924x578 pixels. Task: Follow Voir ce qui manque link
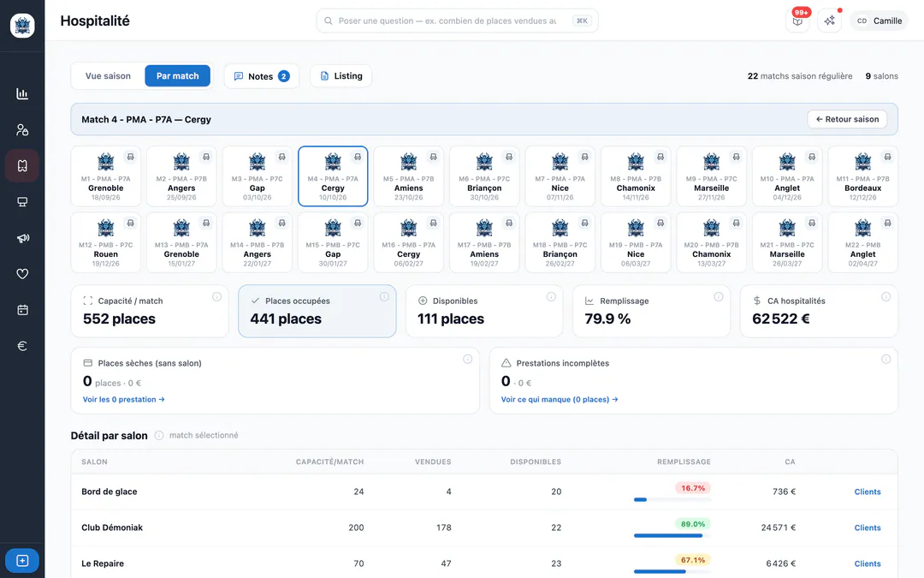point(560,399)
